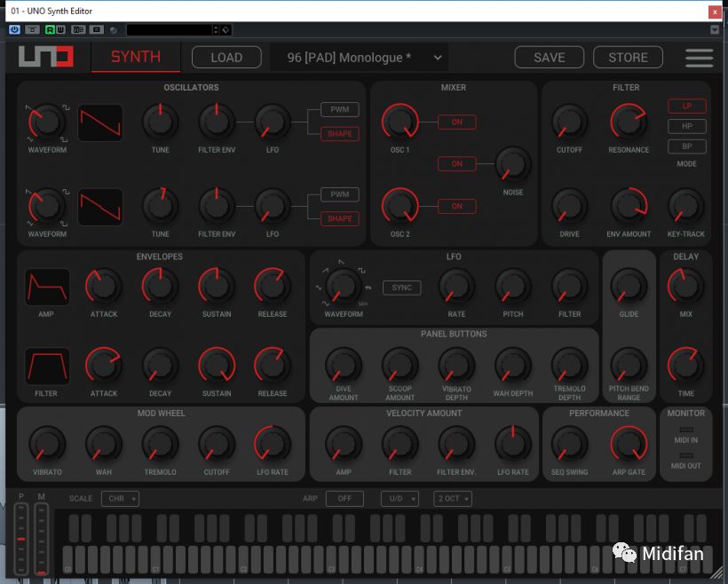Click the filter envelope SUSTAIN knob
Image resolution: width=728 pixels, height=584 pixels.
point(217,366)
